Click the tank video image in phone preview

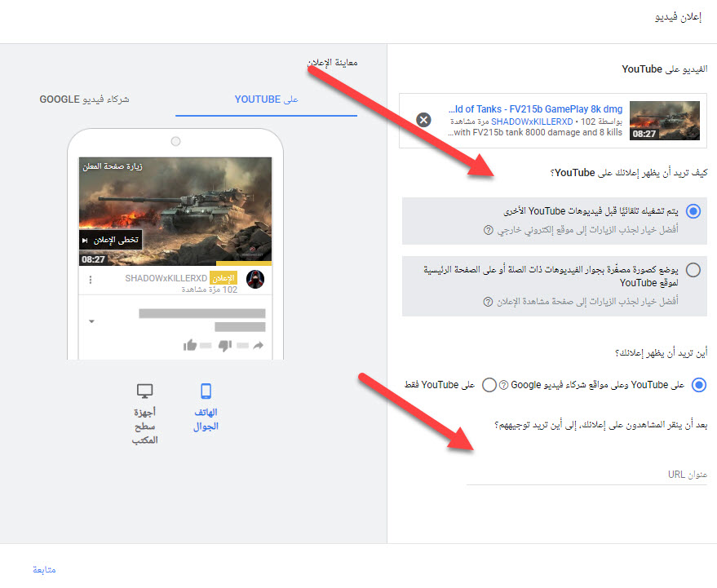point(175,211)
